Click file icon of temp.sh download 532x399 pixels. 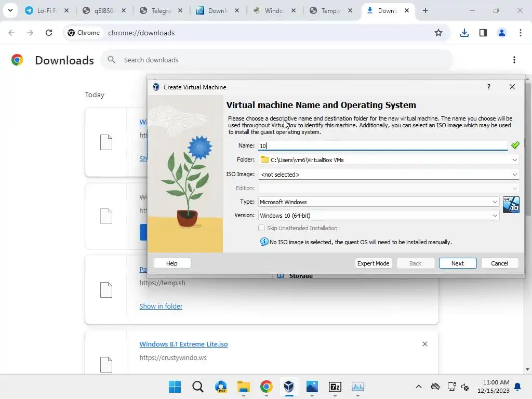pos(106,290)
